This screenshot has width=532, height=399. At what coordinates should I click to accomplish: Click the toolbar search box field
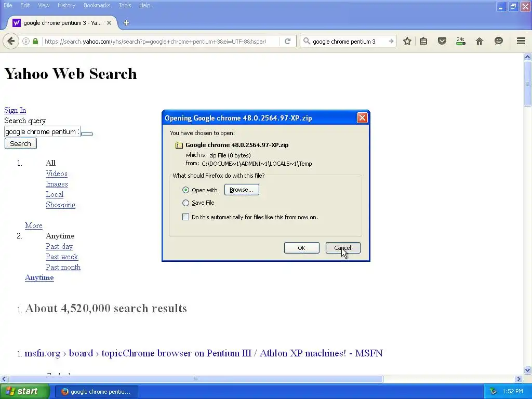click(348, 42)
